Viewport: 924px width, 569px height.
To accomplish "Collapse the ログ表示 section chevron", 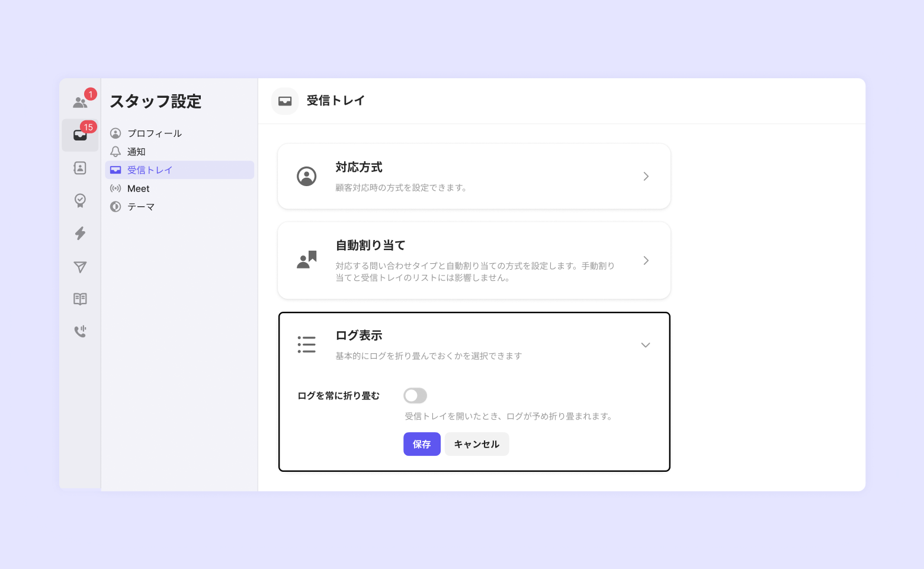I will [x=646, y=345].
